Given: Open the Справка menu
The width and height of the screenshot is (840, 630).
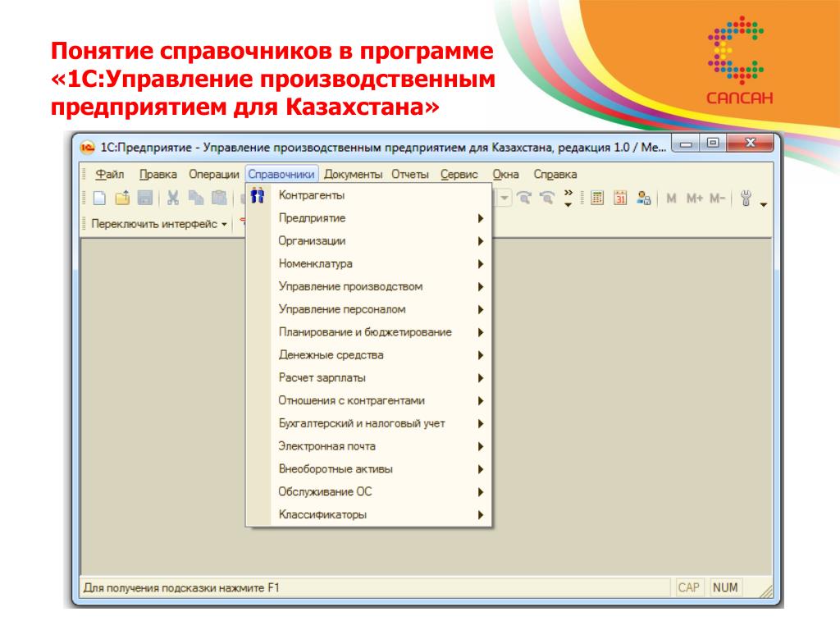Looking at the screenshot, I should click(x=555, y=175).
